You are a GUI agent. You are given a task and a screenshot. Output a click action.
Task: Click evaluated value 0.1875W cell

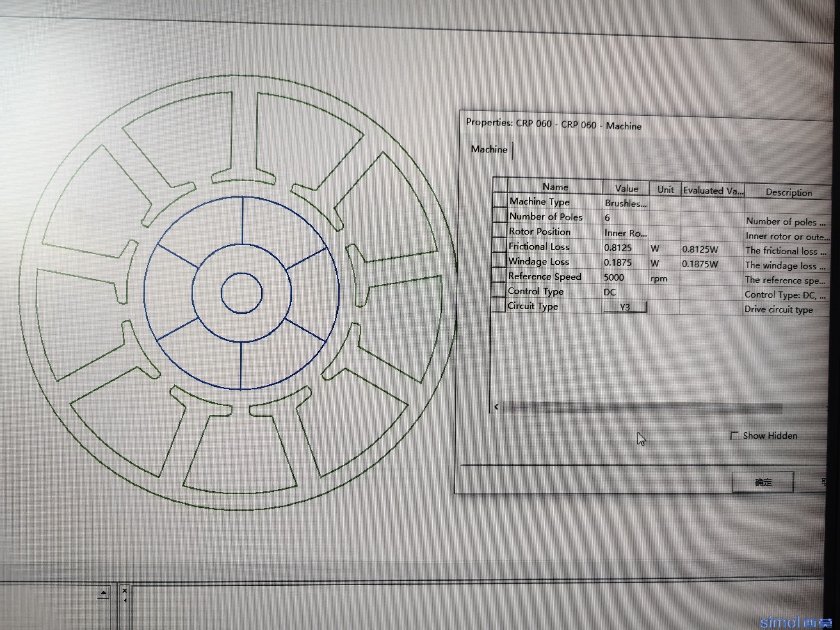click(x=711, y=264)
